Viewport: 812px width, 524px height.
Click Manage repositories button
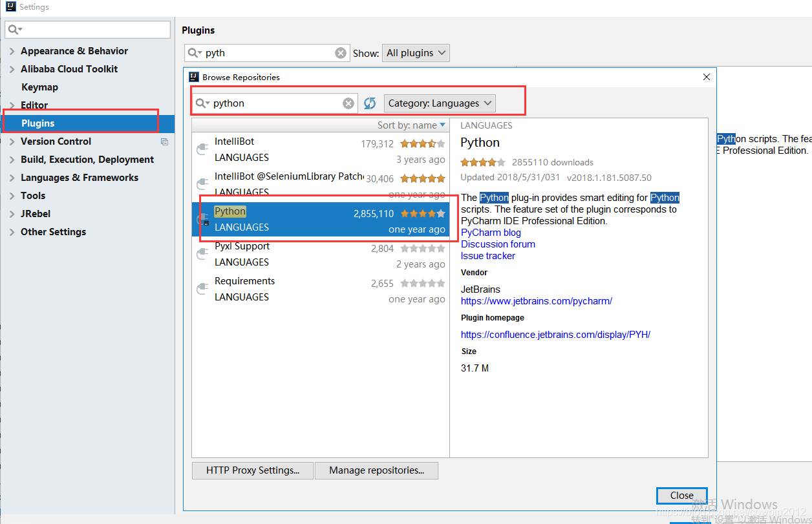[376, 470]
